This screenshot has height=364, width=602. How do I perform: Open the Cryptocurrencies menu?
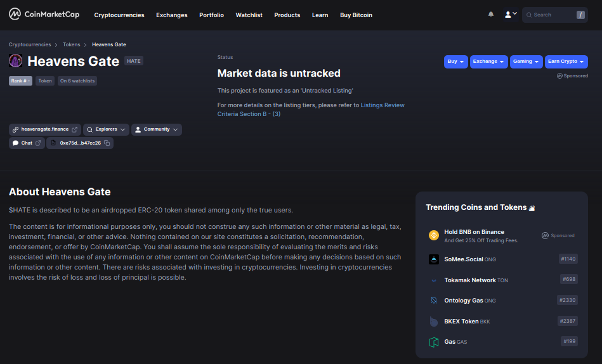point(119,15)
